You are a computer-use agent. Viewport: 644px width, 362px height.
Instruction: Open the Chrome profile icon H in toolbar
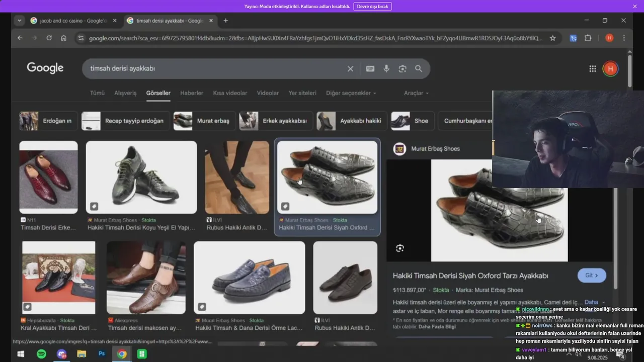pyautogui.click(x=609, y=38)
